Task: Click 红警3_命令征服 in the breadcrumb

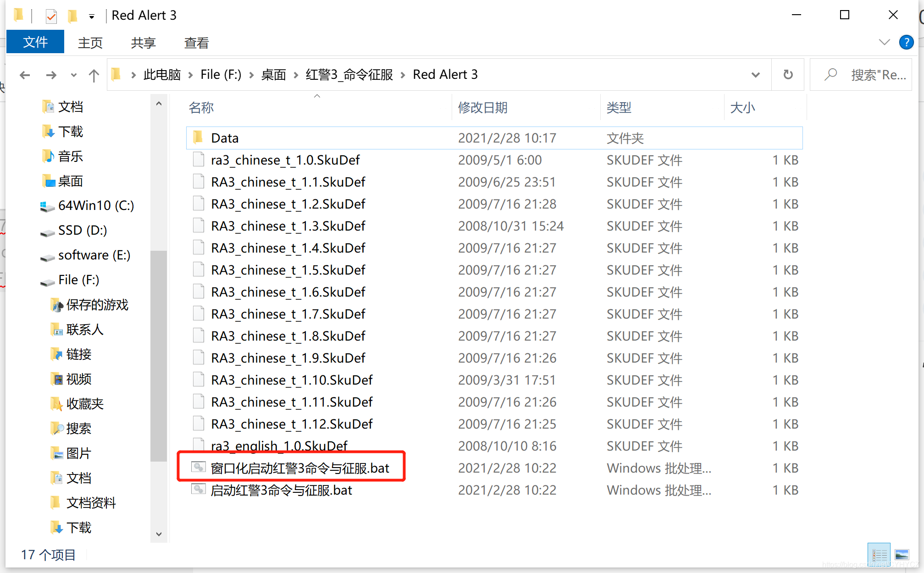Action: click(349, 74)
